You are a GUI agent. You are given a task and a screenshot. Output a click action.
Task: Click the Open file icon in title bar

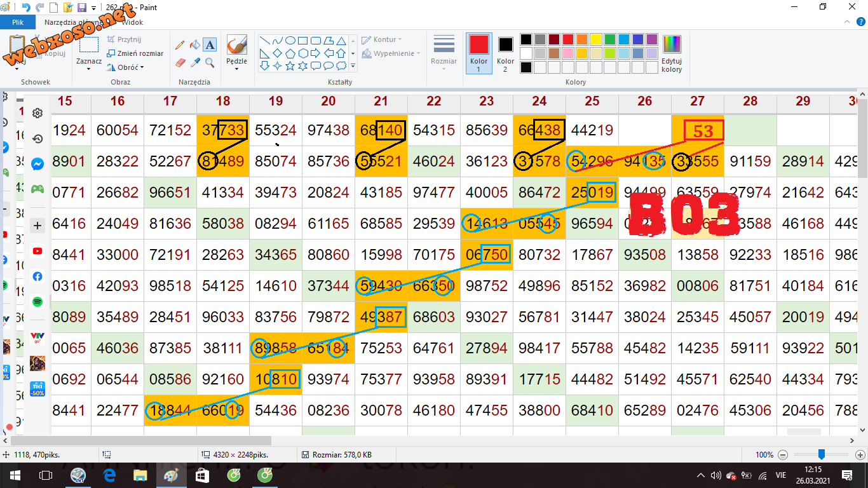tap(68, 8)
